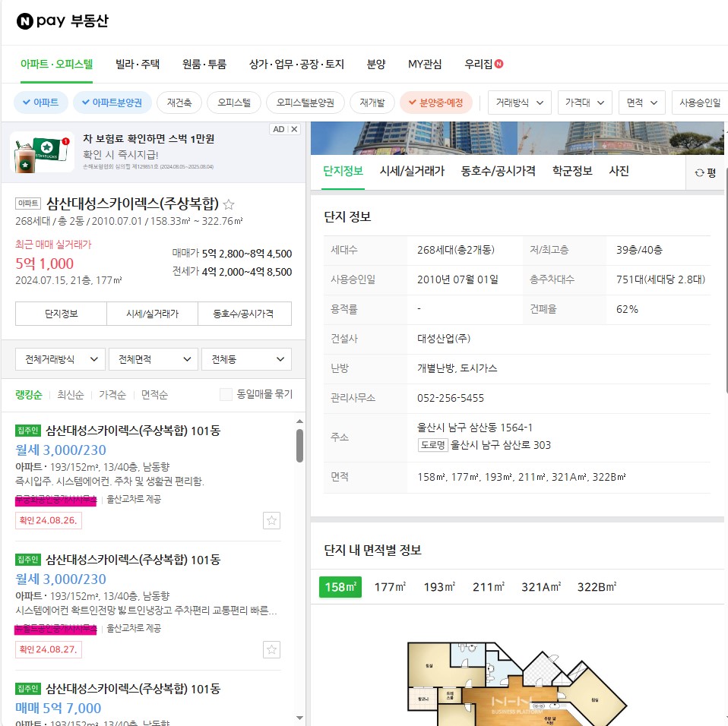Toggle the 분양중·예정 filter chip
The image size is (728, 726).
436,103
